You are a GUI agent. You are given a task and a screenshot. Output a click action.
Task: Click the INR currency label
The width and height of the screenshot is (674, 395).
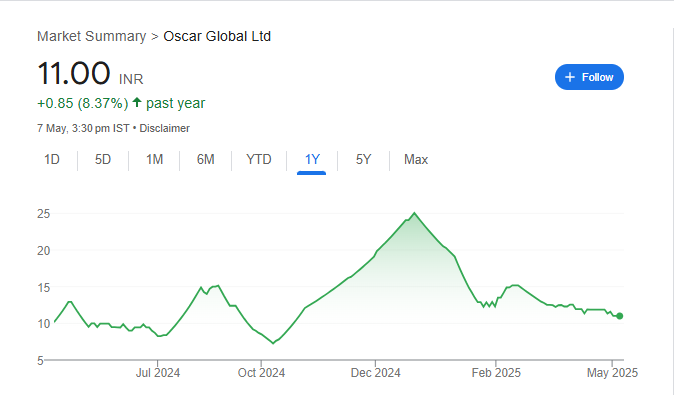coord(131,79)
